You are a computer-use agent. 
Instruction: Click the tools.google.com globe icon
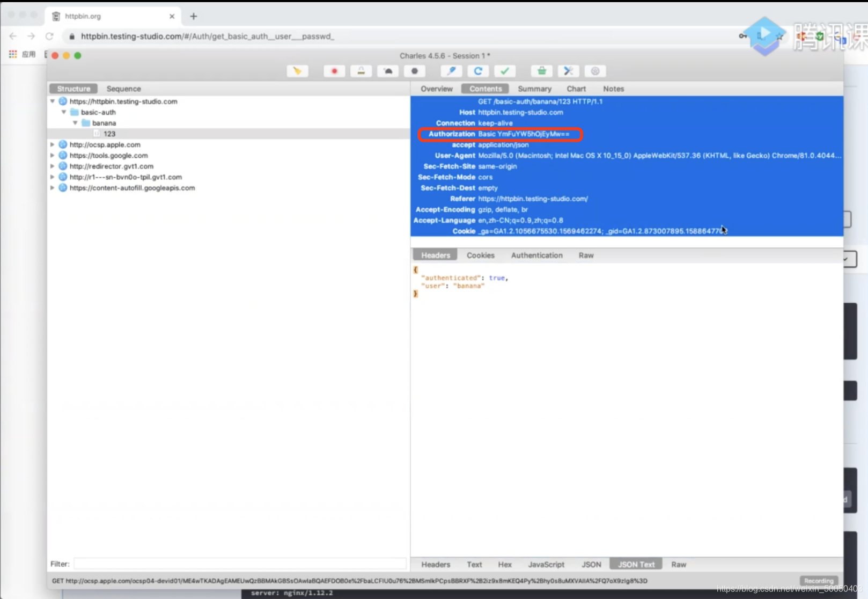coord(63,155)
